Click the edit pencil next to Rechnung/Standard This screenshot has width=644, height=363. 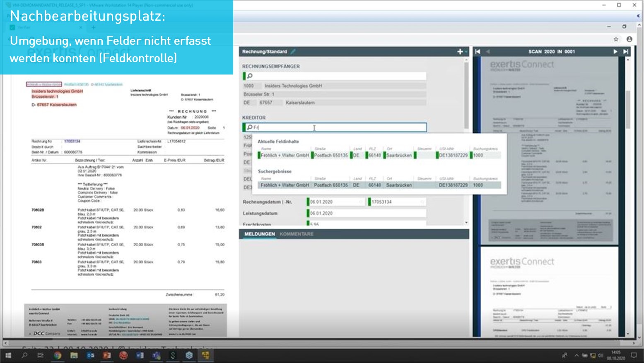tap(293, 52)
